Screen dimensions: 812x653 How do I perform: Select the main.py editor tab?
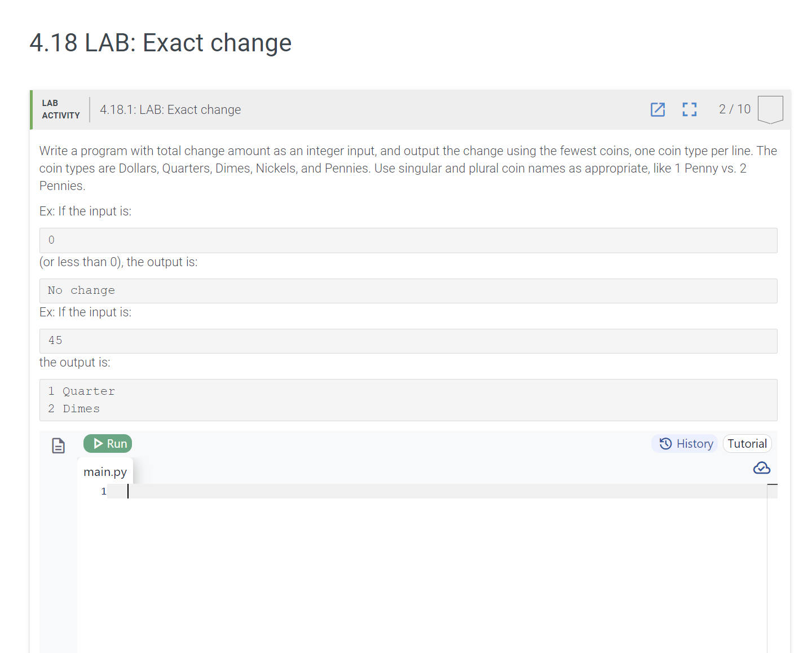pos(105,472)
